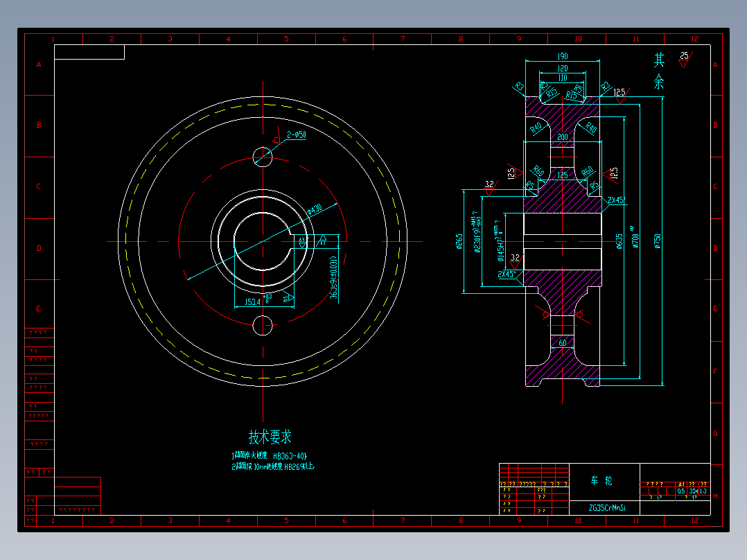Click the 车轮 part name in title block
Viewport: 747px width, 560px height.
click(x=601, y=480)
